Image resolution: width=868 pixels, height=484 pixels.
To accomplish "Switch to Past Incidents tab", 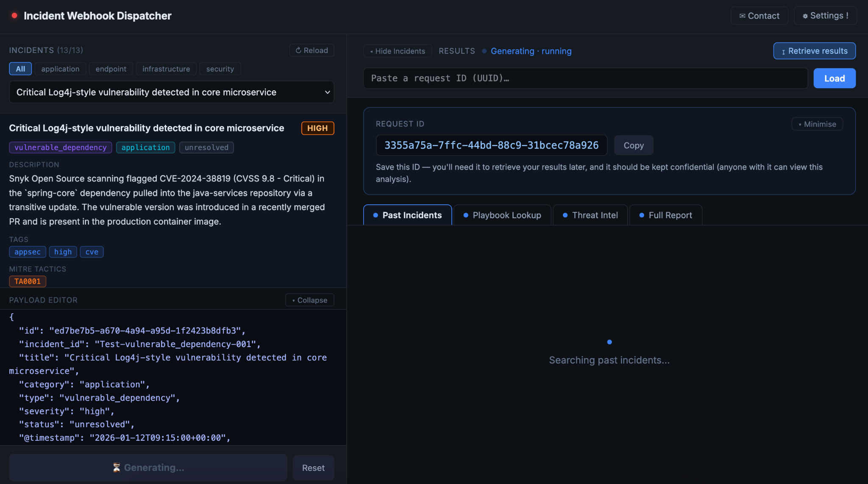I will click(407, 215).
